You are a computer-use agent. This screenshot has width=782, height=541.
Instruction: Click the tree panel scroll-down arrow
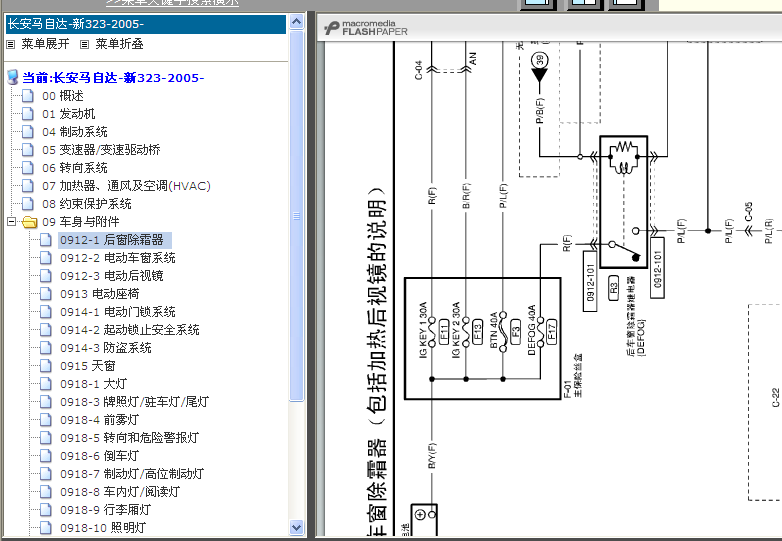(297, 527)
